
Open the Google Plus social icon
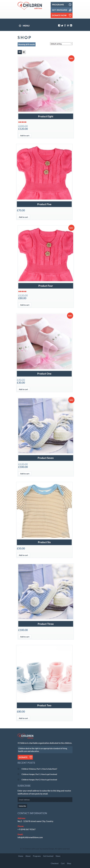[65, 26]
